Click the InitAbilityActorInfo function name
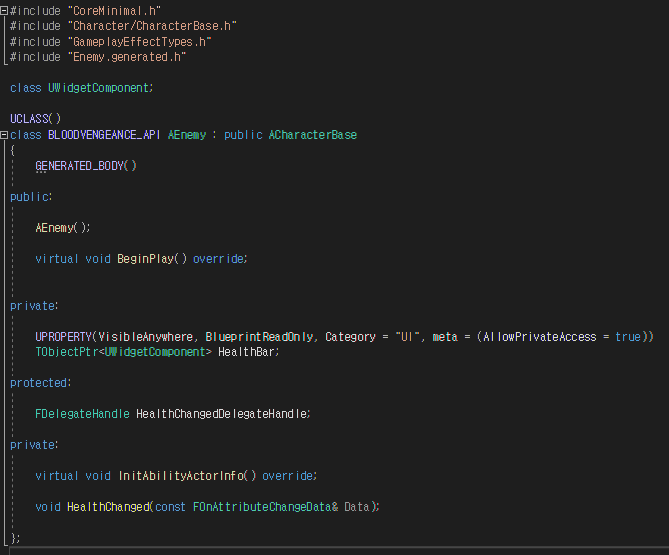This screenshot has width=669, height=555. click(x=181, y=476)
